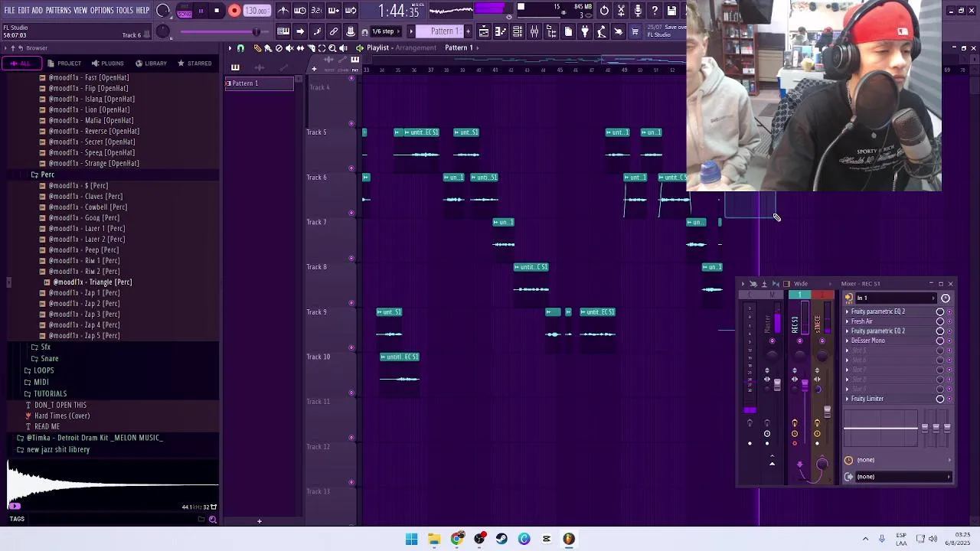Click the typing keyboard to piano icon
Image resolution: width=980 pixels, height=551 pixels.
pos(283,31)
